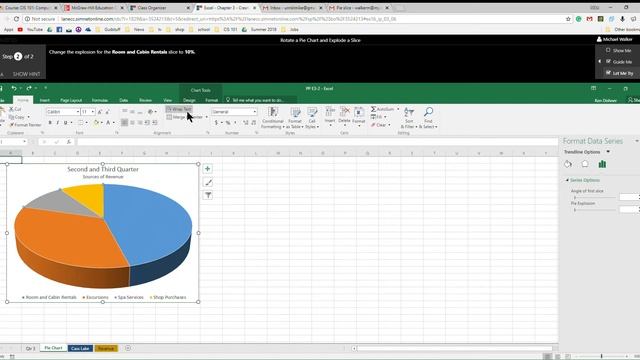
Task: Switch to the Formulas ribbon tab
Action: 100,100
